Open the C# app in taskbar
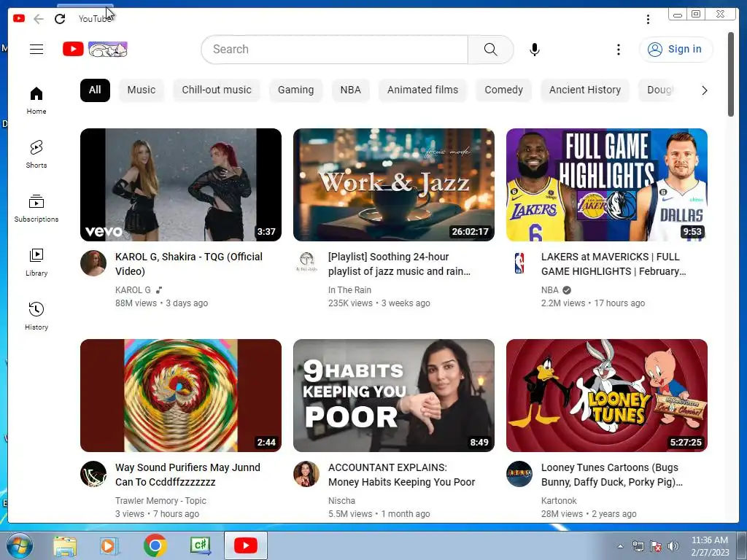The width and height of the screenshot is (747, 560). pos(201,545)
